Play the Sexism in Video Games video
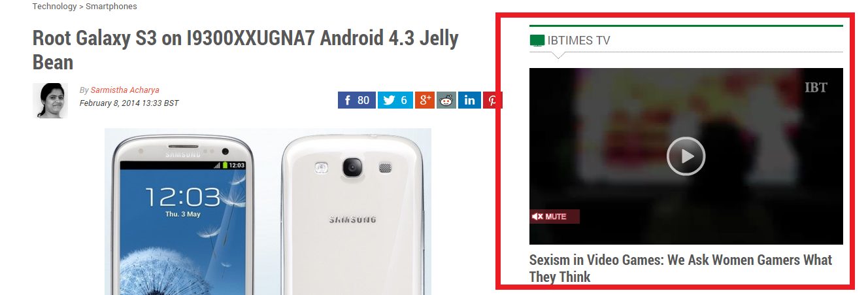The height and width of the screenshot is (295, 868). point(686,156)
